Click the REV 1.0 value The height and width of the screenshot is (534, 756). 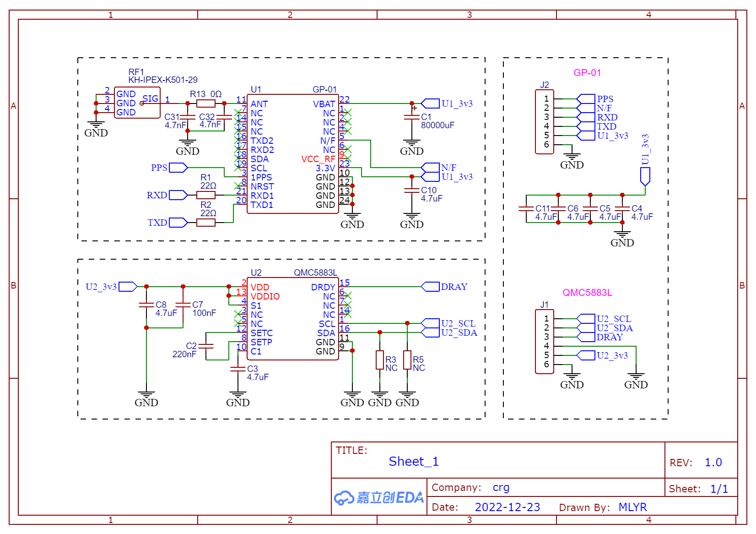pos(713,463)
